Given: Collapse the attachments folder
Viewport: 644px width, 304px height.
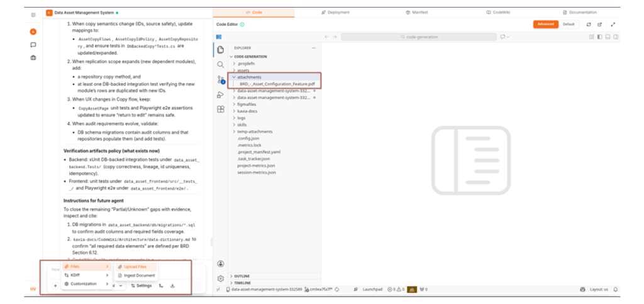Looking at the screenshot, I should coord(249,77).
